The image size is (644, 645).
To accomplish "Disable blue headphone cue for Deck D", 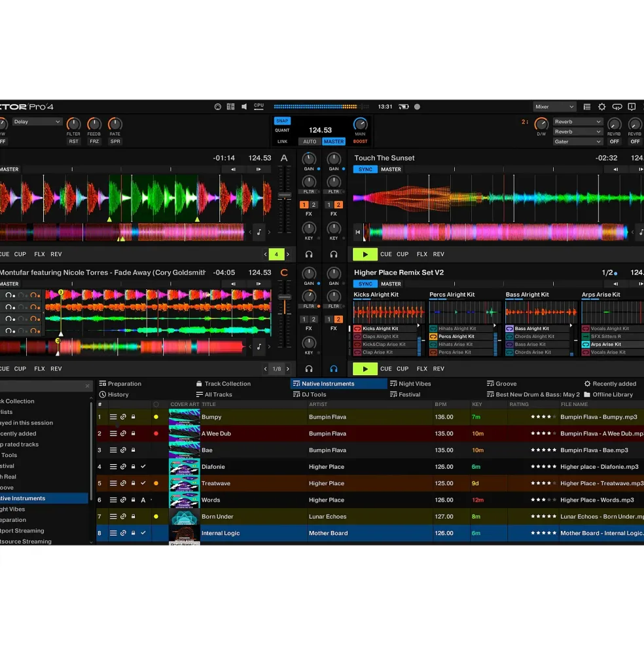I will click(x=334, y=369).
